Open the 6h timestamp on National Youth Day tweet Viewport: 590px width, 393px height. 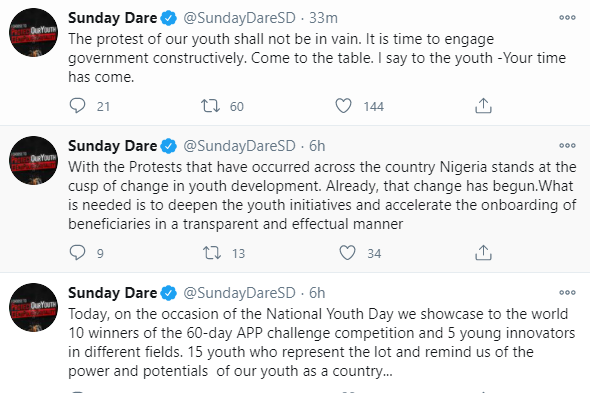[317, 293]
